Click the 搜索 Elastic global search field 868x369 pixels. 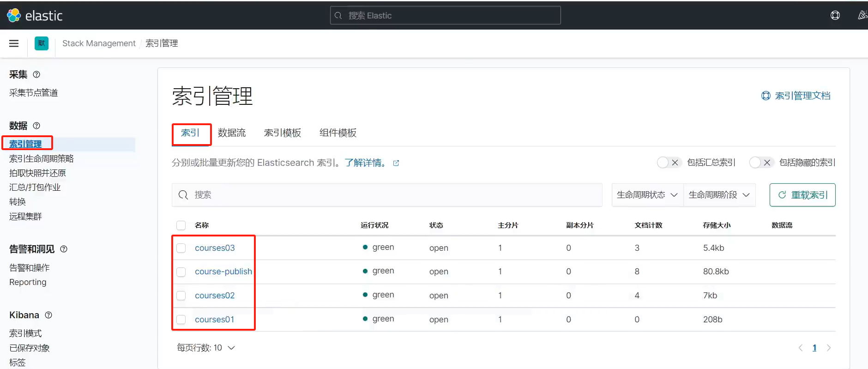tap(445, 15)
